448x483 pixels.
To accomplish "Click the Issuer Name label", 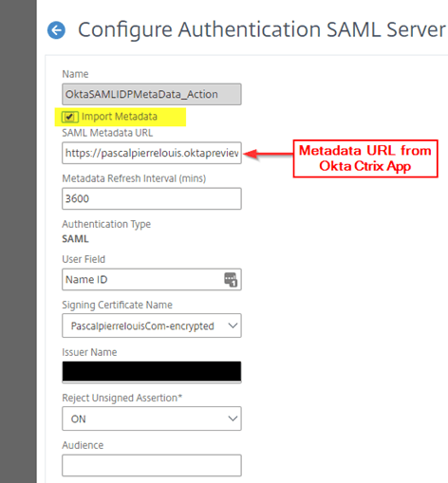I will [x=89, y=352].
